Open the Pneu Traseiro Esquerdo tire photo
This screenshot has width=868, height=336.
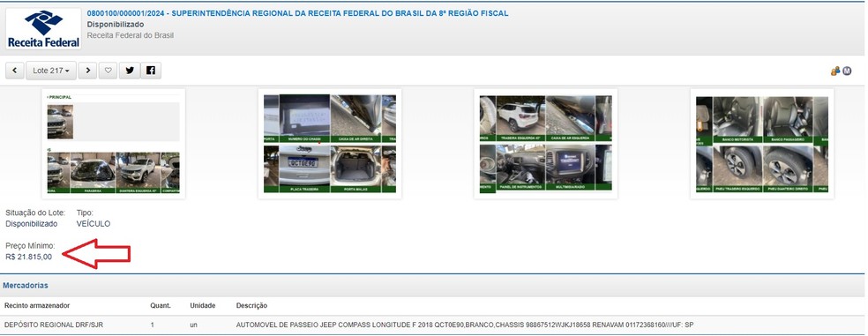(737, 168)
